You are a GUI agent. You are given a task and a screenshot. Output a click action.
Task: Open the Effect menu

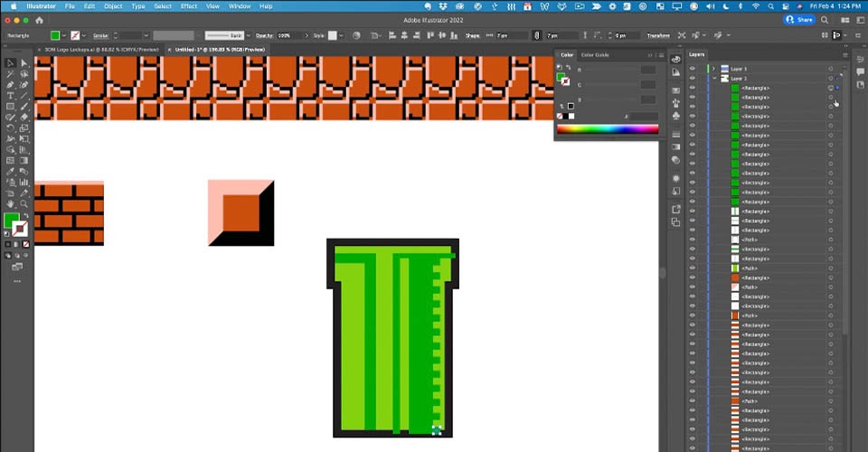[x=189, y=6]
